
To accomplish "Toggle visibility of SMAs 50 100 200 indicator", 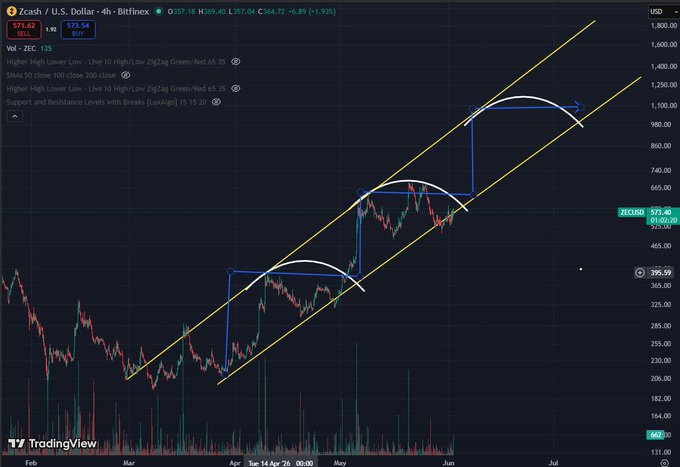I will [125, 75].
